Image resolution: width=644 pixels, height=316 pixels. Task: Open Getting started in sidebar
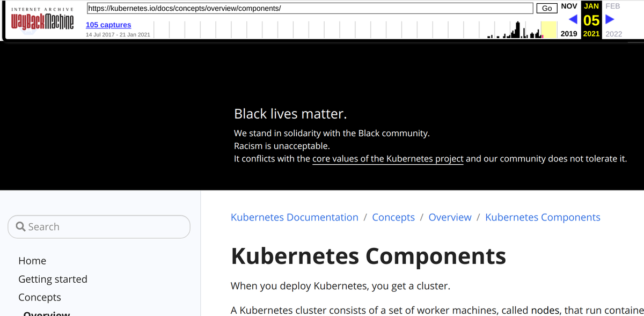[x=53, y=279]
